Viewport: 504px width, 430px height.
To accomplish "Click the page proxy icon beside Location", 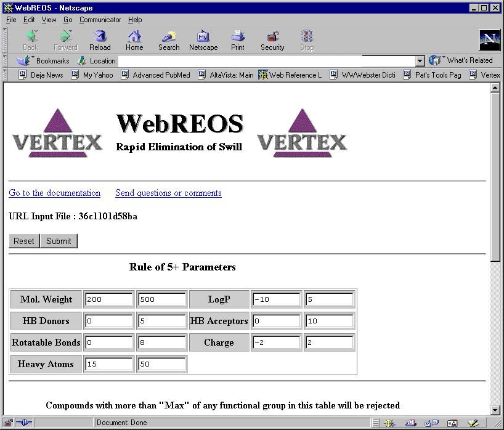I will (82, 60).
